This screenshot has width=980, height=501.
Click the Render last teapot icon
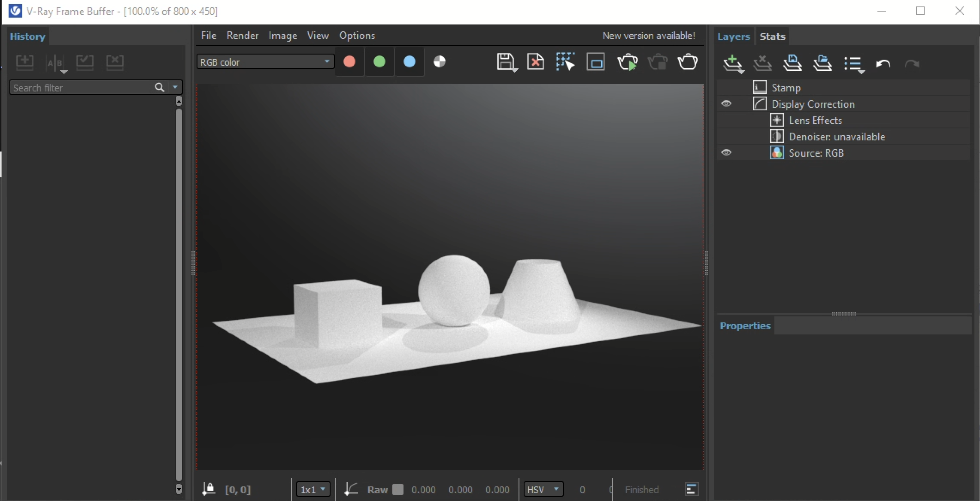(688, 62)
